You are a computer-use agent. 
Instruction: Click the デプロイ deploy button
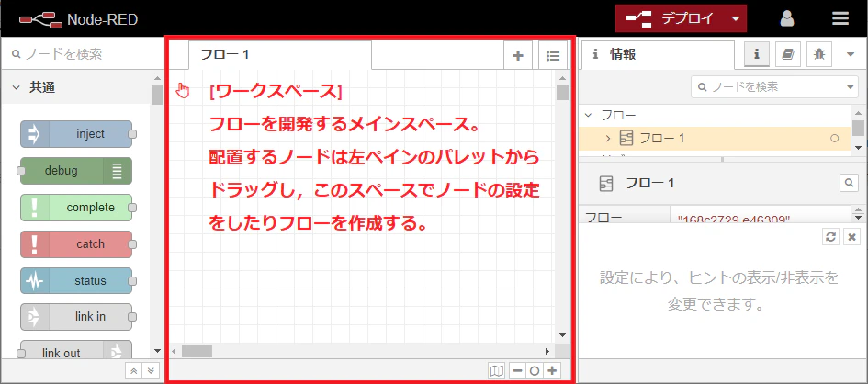[x=670, y=18]
